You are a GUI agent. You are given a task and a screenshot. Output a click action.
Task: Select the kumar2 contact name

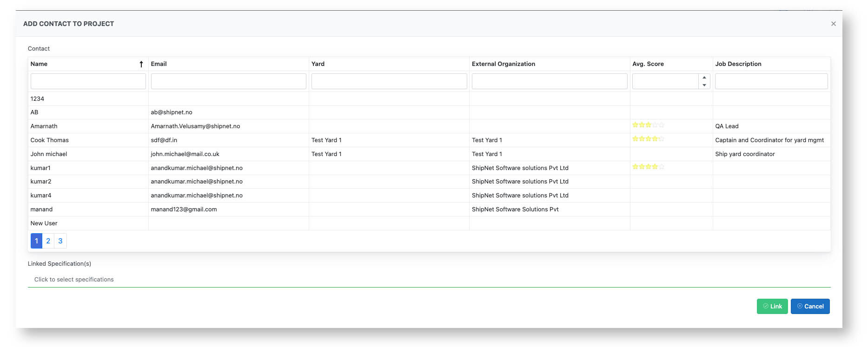pos(41,182)
